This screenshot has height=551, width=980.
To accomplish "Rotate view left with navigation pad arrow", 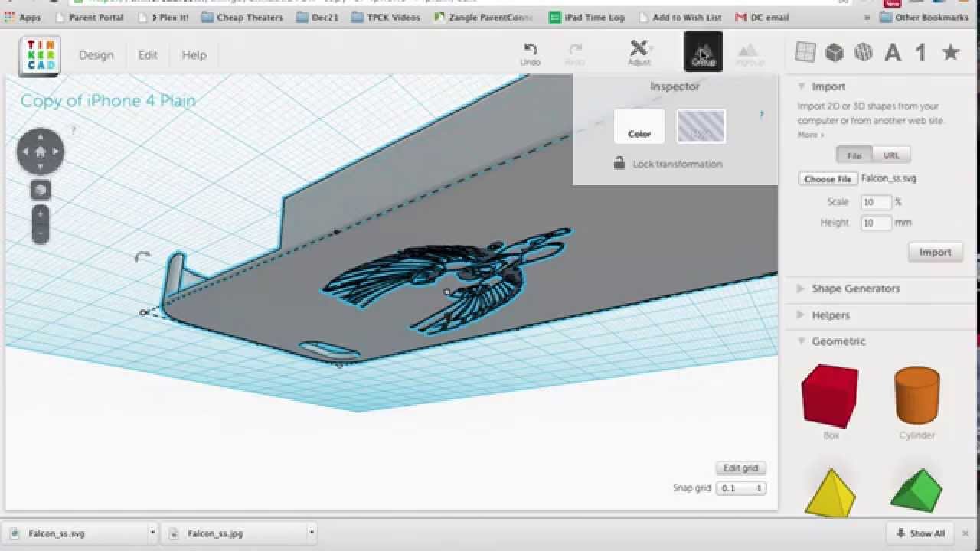I will [x=24, y=152].
